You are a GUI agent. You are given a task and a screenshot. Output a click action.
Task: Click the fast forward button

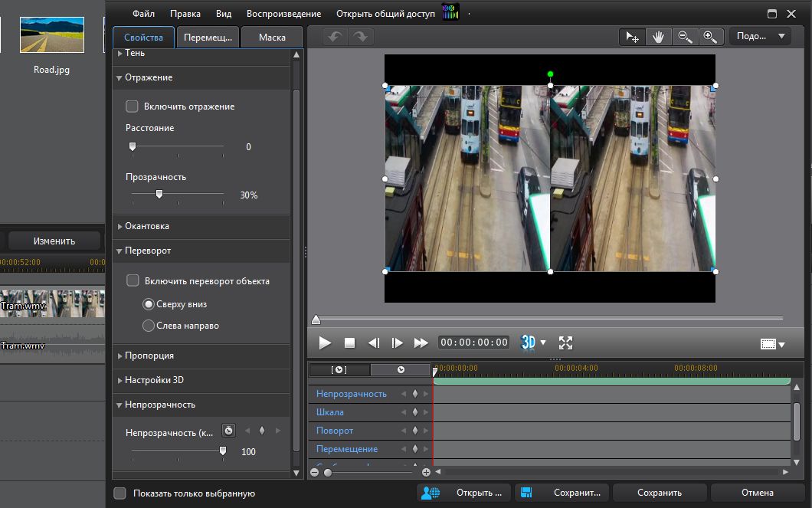click(x=421, y=342)
